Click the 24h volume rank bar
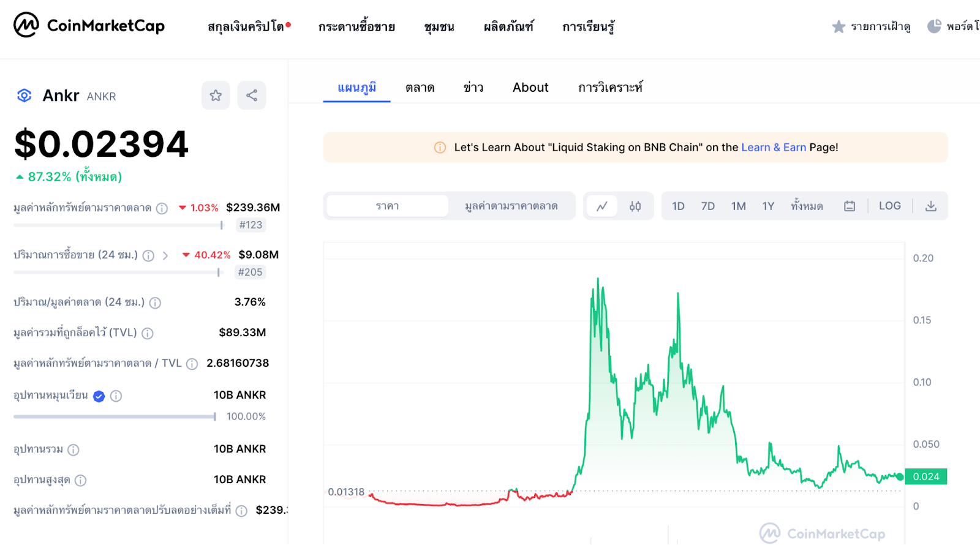980x545 pixels. pyautogui.click(x=117, y=272)
